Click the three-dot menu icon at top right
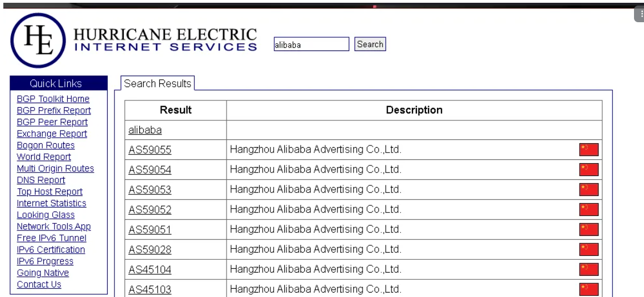 click(x=640, y=14)
